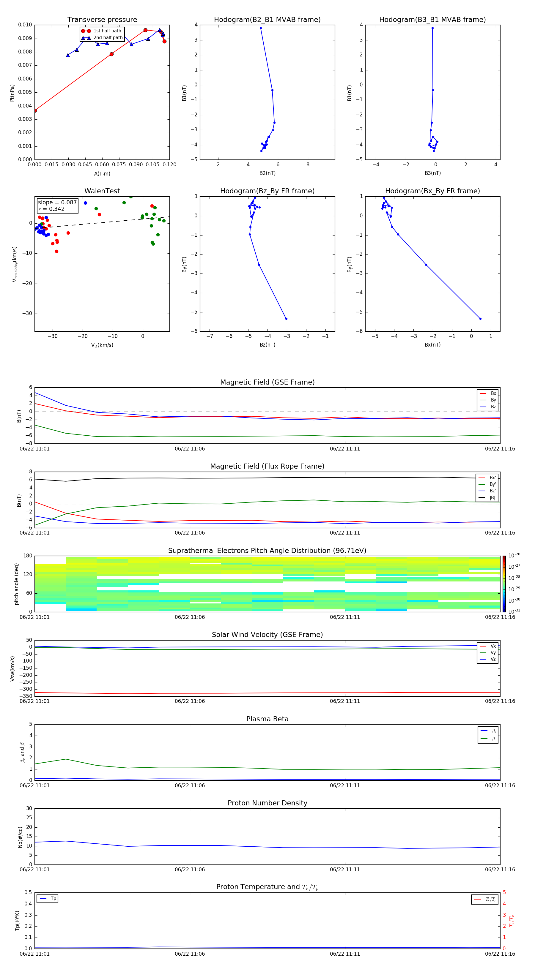Screen dimensions: 535x980
Task: Click the 'Tp' legend entry
Action: point(47,899)
